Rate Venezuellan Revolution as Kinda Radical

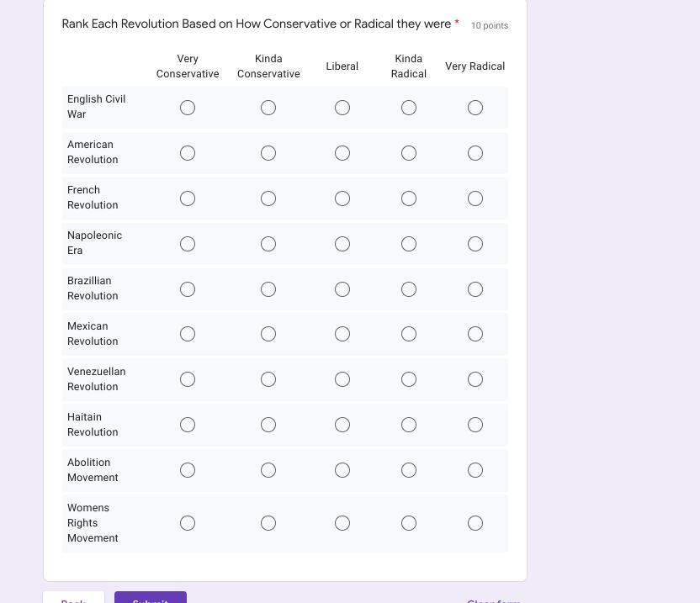(x=409, y=379)
